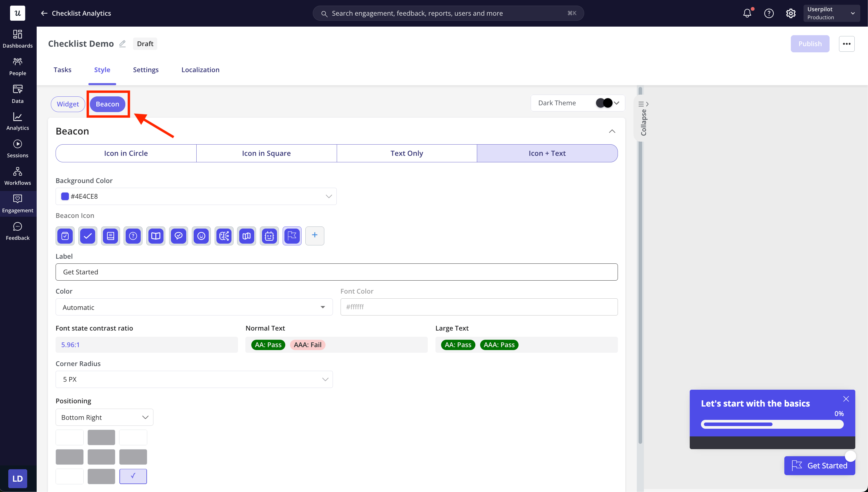Image resolution: width=868 pixels, height=492 pixels.
Task: Choose the closed book beacon icon
Action: click(111, 236)
